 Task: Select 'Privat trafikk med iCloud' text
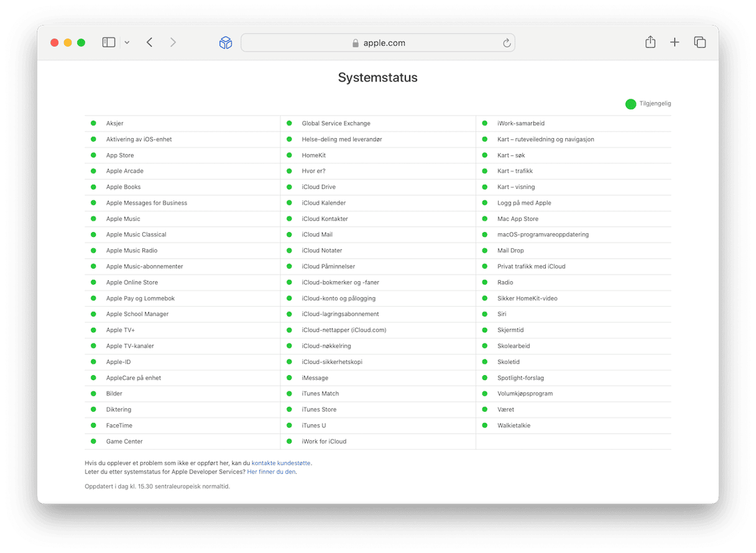532,266
